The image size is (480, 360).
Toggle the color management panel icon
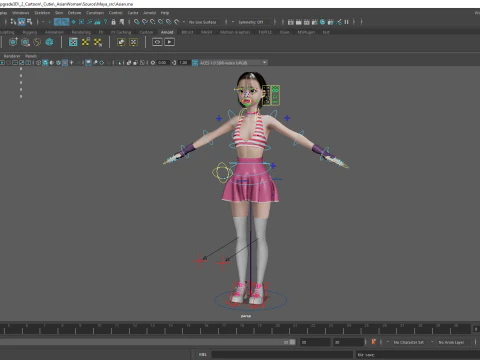pyautogui.click(x=195, y=63)
